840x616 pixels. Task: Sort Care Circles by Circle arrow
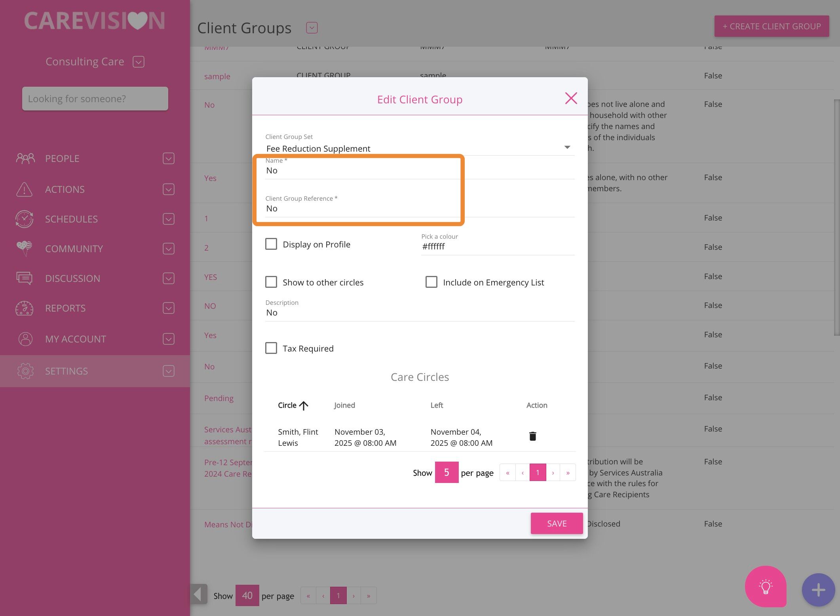(x=304, y=405)
